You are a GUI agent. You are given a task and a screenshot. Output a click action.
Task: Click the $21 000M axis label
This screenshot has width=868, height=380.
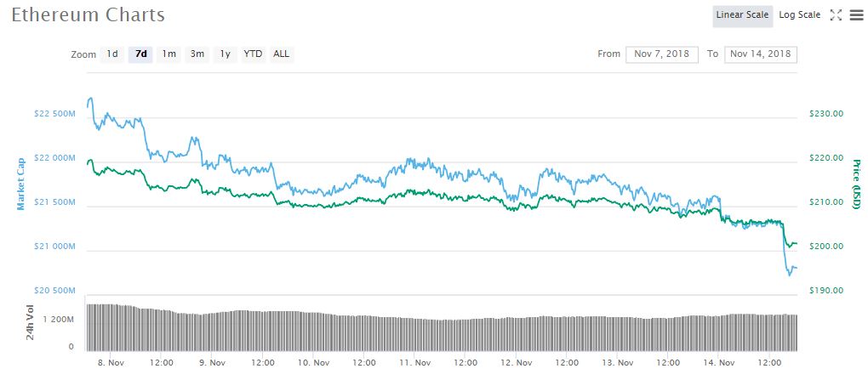click(54, 247)
